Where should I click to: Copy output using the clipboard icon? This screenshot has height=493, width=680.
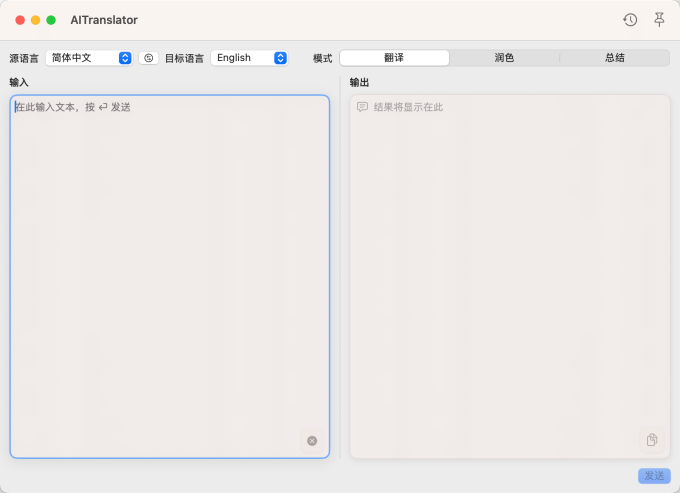click(652, 440)
